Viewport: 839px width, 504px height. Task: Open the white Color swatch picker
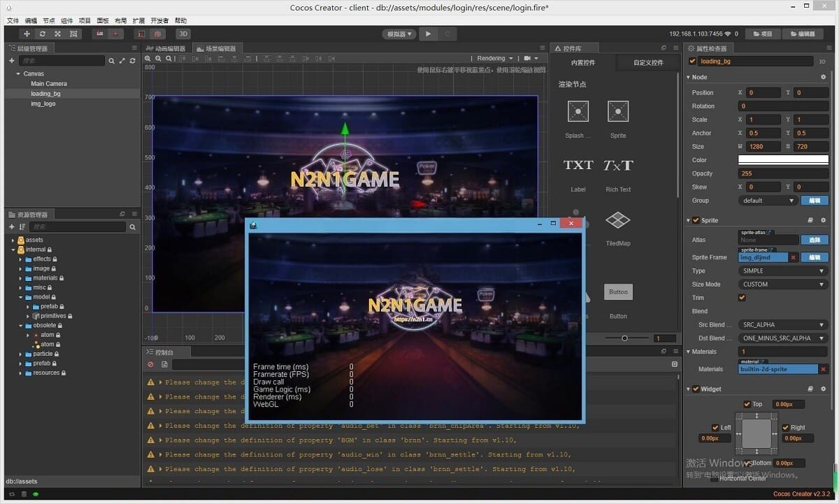783,160
